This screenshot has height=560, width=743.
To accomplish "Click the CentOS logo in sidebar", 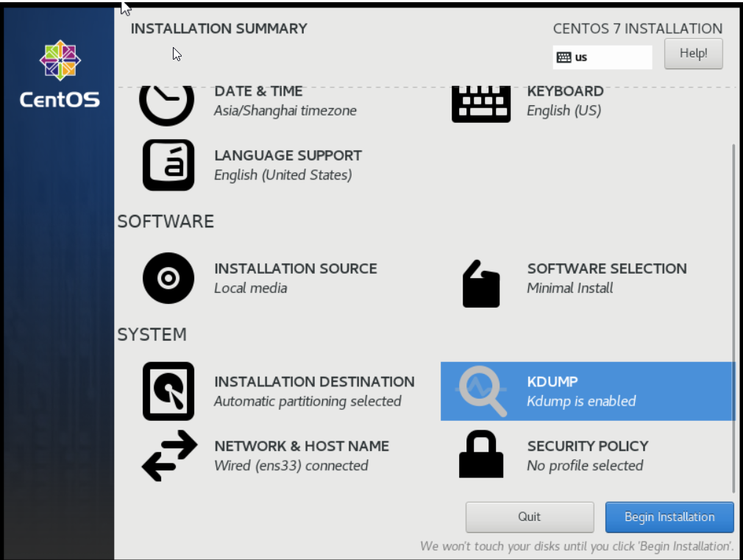I will pos(60,74).
